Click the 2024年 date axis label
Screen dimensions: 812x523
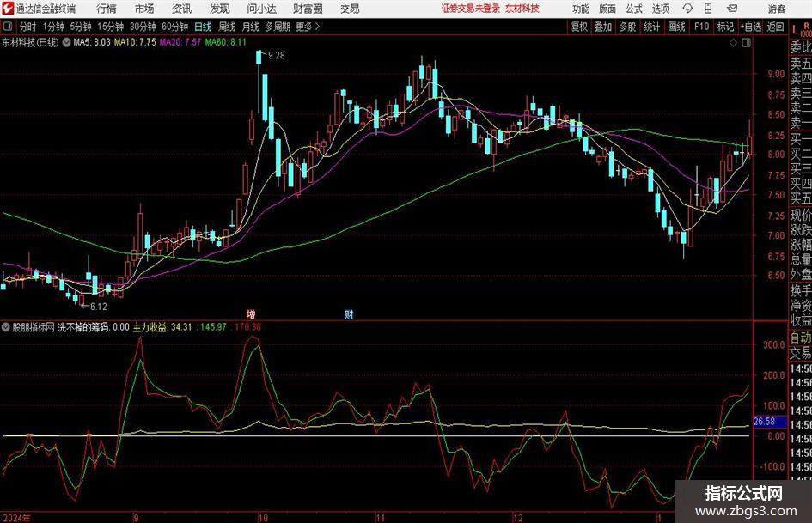click(17, 518)
